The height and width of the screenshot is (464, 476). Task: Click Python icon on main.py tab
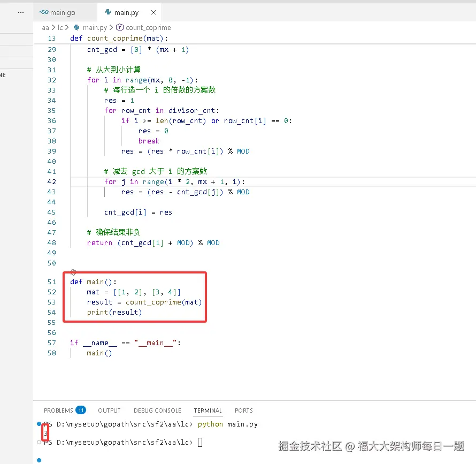pos(108,12)
